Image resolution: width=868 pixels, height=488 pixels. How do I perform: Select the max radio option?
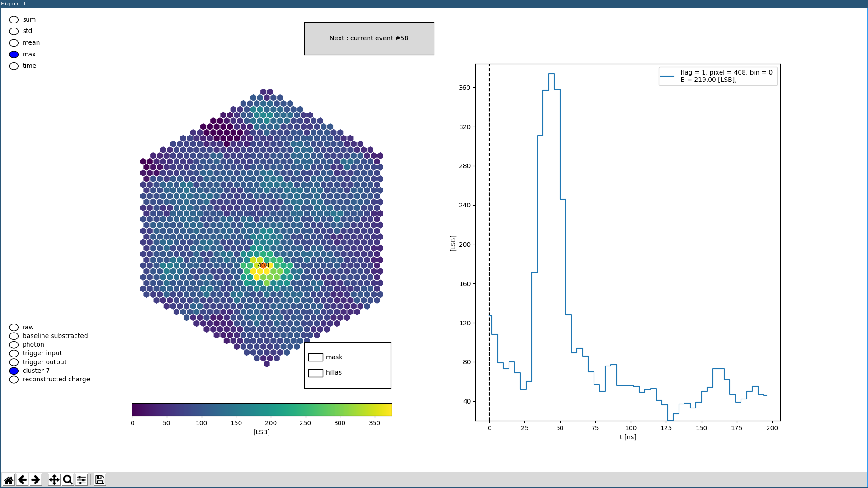tap(14, 54)
